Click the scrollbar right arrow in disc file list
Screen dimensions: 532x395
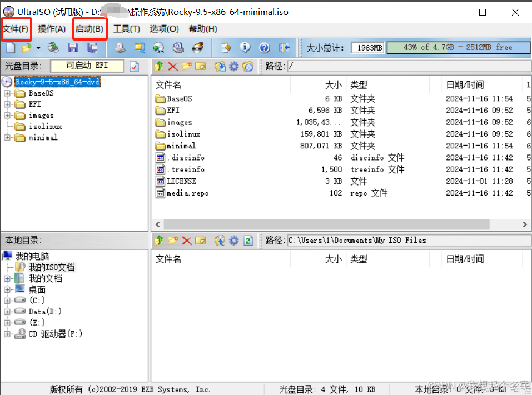coord(525,224)
